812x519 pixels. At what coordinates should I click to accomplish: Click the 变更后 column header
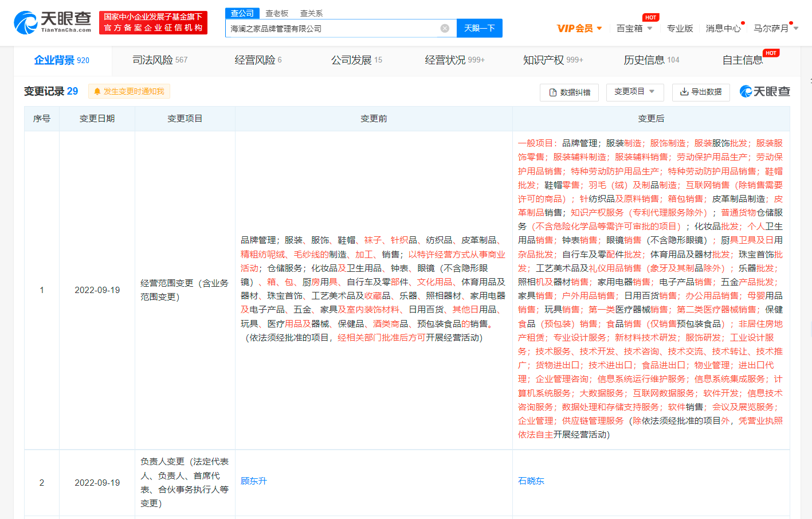click(x=652, y=119)
